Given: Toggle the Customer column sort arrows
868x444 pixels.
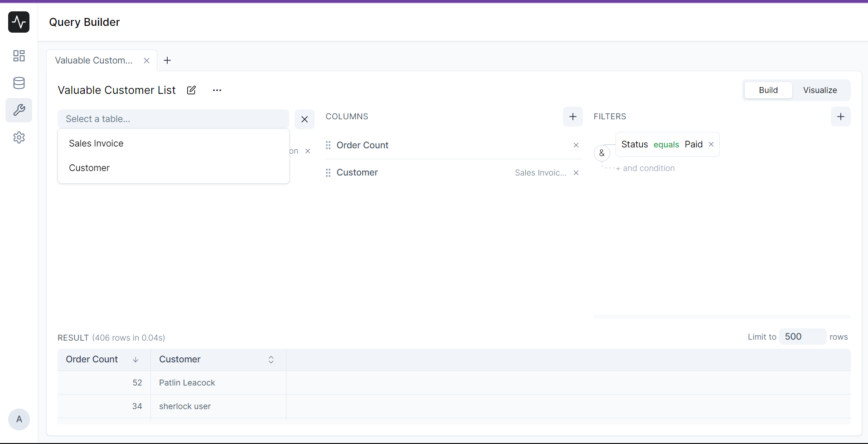Looking at the screenshot, I should 271,360.
